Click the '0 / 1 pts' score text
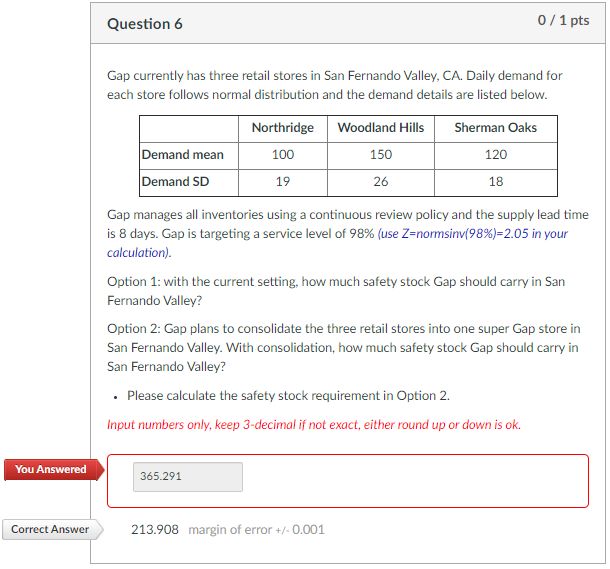The width and height of the screenshot is (610, 569). pos(563,20)
